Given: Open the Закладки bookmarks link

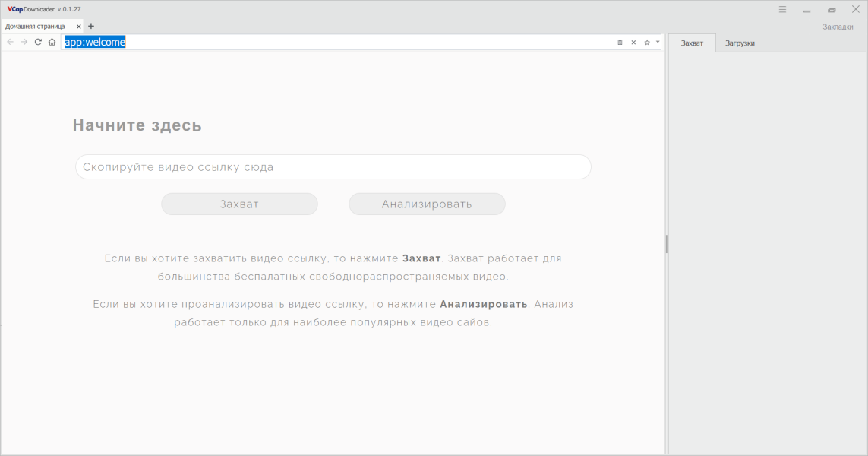Looking at the screenshot, I should point(838,27).
